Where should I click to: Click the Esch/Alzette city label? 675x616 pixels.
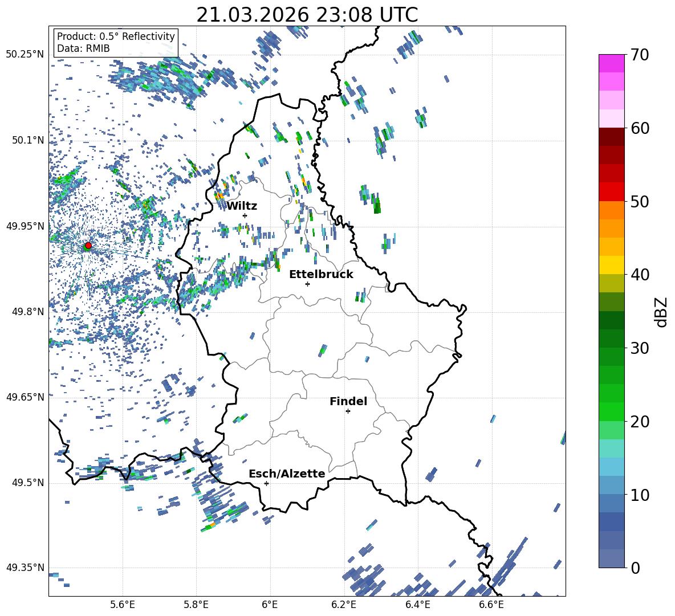point(287,474)
